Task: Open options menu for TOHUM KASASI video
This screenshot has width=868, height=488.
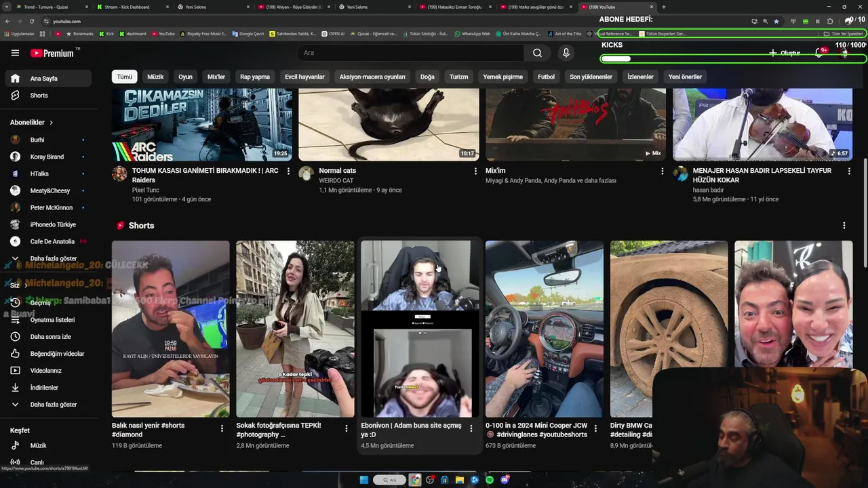Action: coord(288,171)
